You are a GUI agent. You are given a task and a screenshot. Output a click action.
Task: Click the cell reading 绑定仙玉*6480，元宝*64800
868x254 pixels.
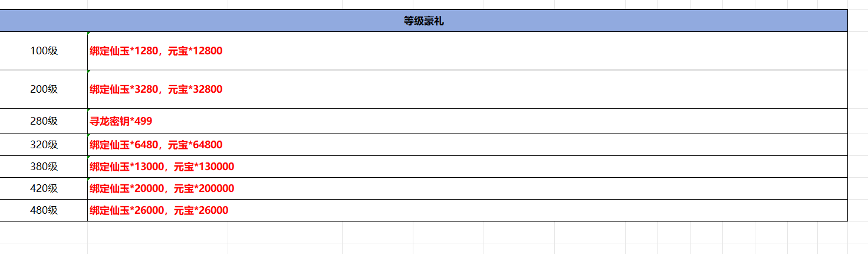[156, 145]
